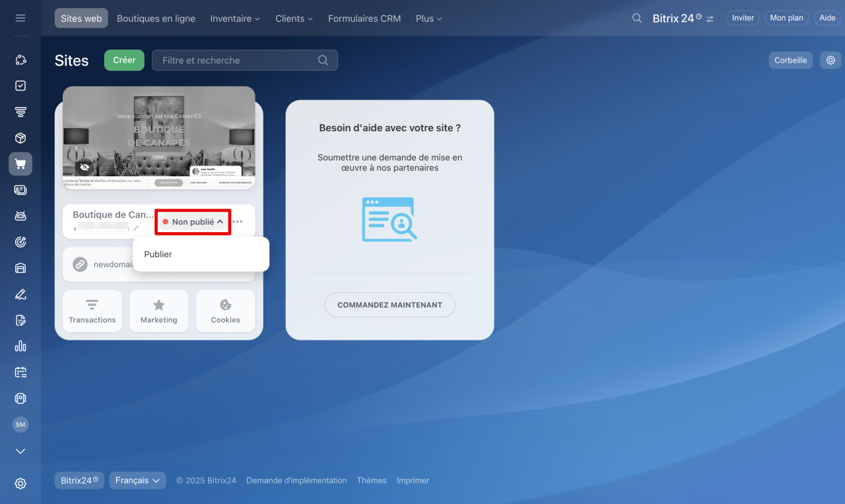Switch to Boutiques en ligne tab
This screenshot has width=845, height=504.
pyautogui.click(x=156, y=18)
